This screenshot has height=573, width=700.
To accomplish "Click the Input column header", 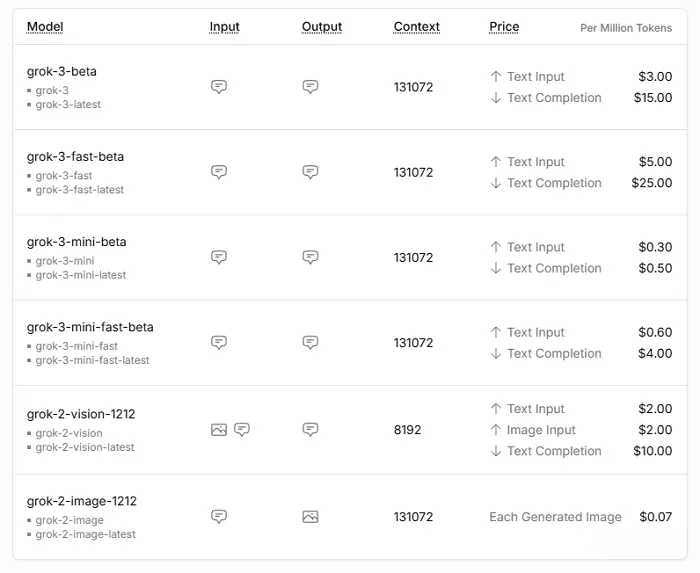I will coord(225,27).
